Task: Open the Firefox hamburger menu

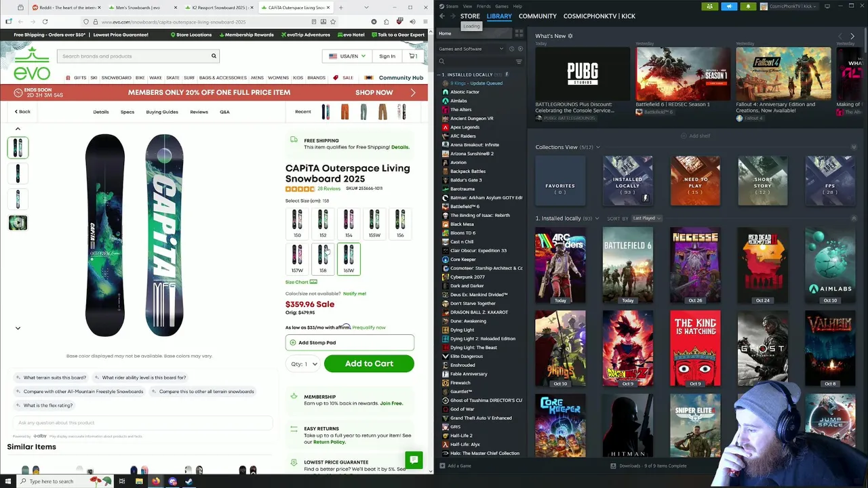Action: 424,22
